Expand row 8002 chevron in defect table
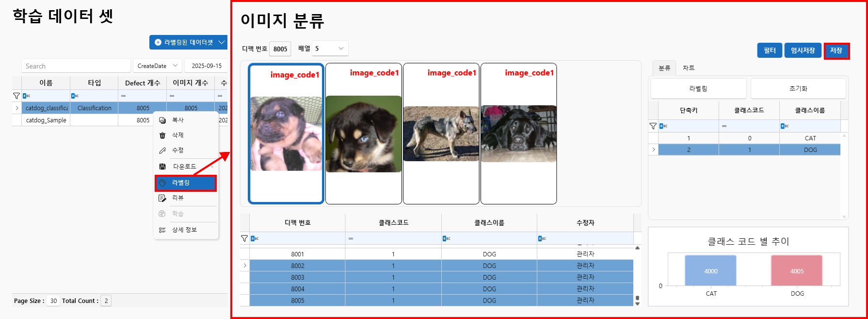Viewport: 868px width, 319px height. [245, 266]
